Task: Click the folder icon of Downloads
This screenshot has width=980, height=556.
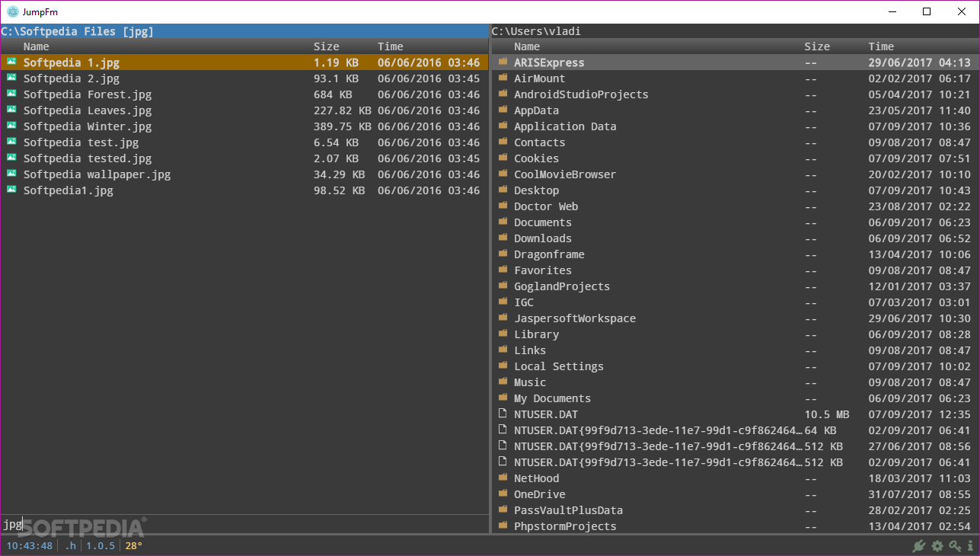Action: coord(503,238)
